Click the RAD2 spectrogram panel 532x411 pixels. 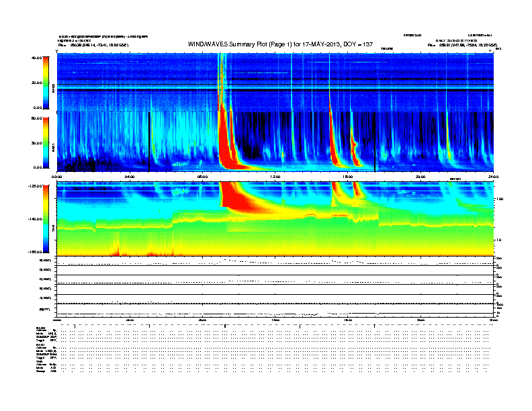275,83
